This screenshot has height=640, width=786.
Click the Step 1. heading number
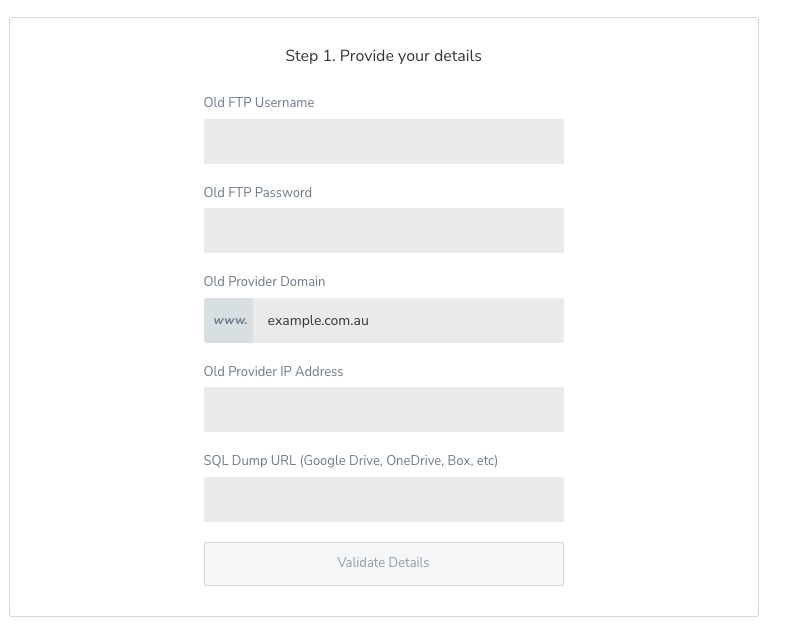[310, 56]
